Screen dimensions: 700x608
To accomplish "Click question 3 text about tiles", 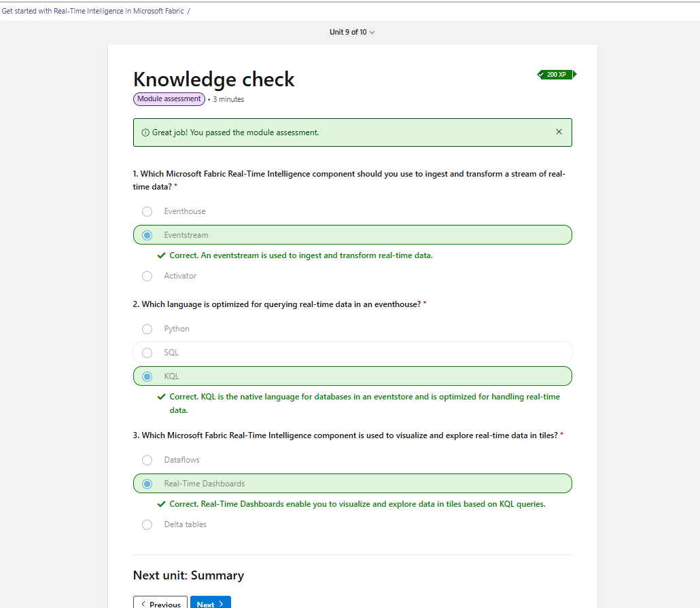I will coord(348,435).
